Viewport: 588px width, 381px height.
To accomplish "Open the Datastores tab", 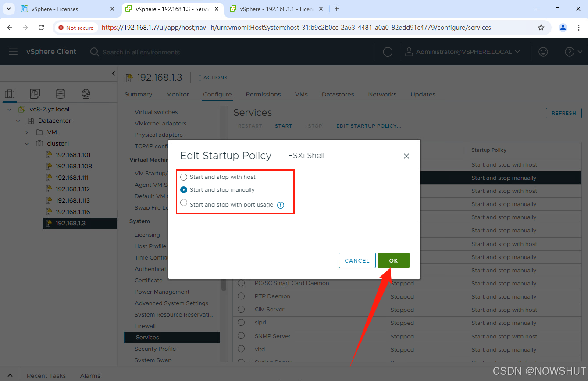I will (x=338, y=94).
